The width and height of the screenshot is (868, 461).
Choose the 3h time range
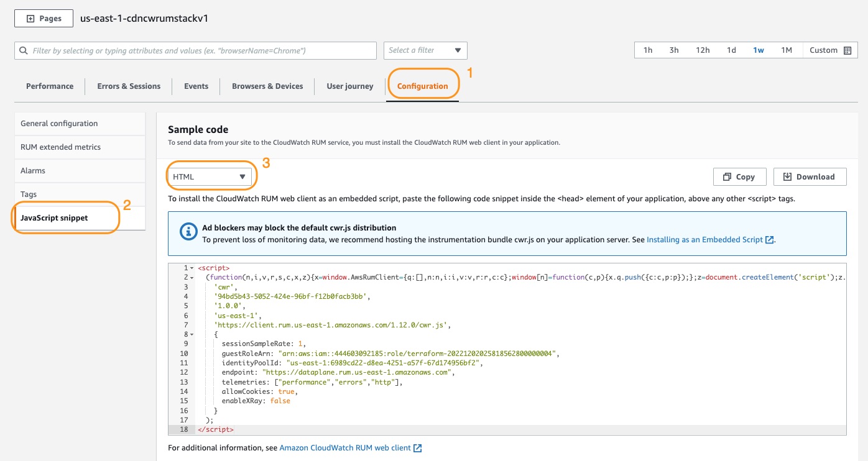point(674,50)
